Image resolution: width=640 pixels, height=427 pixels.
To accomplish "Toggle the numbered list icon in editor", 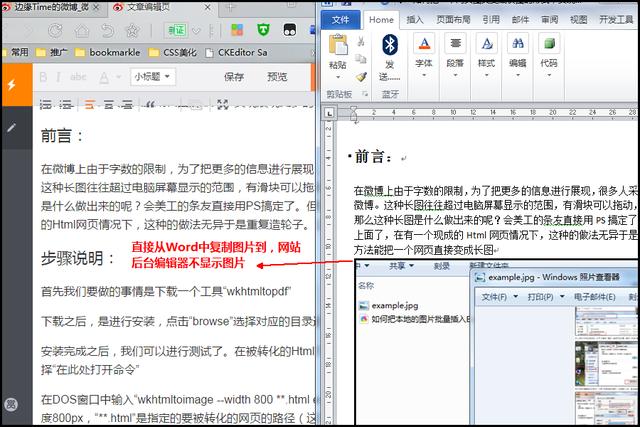I will coord(46,105).
